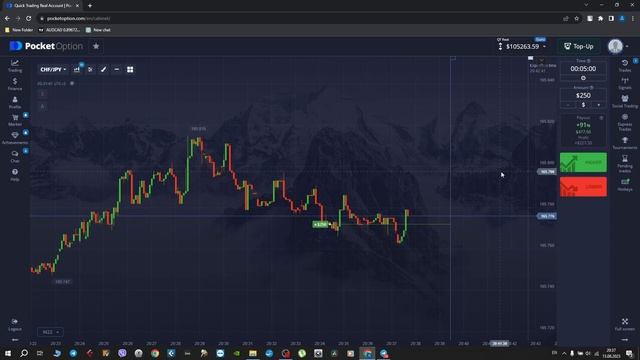Click the info icon next to Payout
Image resolution: width=640 pixels, height=360 pixels.
click(x=601, y=118)
